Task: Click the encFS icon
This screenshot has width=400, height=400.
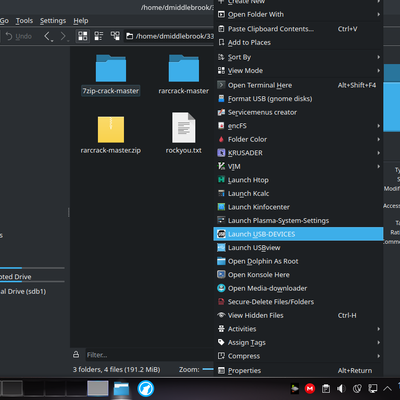Action: pyautogui.click(x=221, y=126)
